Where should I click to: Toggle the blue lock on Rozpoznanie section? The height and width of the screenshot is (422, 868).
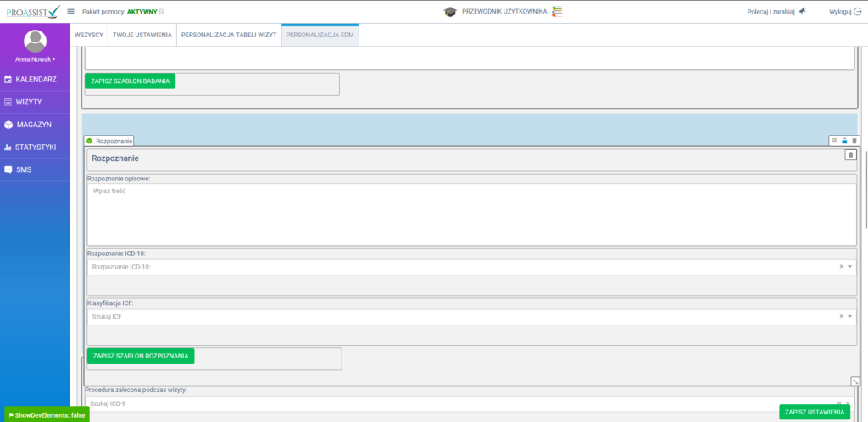point(844,141)
